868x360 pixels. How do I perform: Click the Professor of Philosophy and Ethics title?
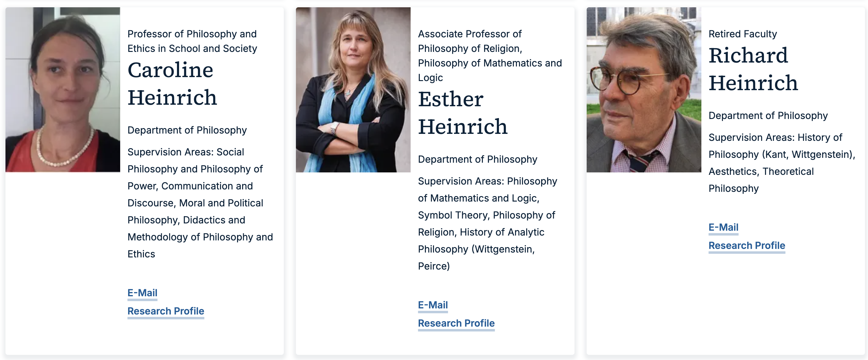click(192, 41)
